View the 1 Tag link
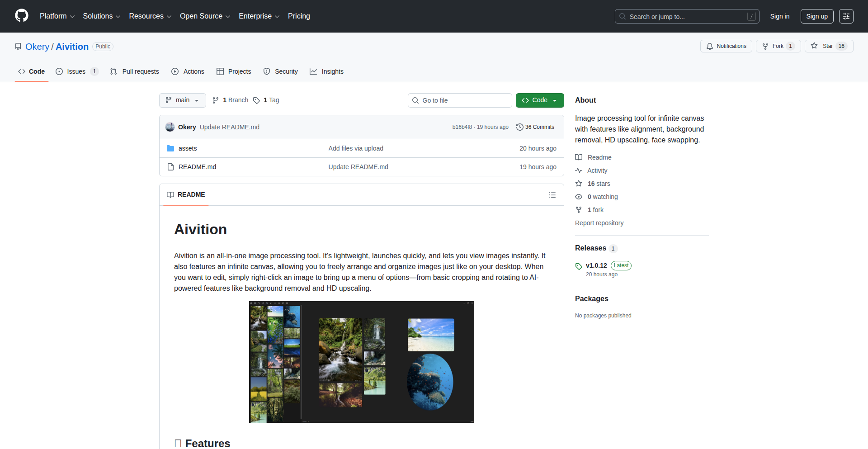The width and height of the screenshot is (868, 449). click(266, 100)
